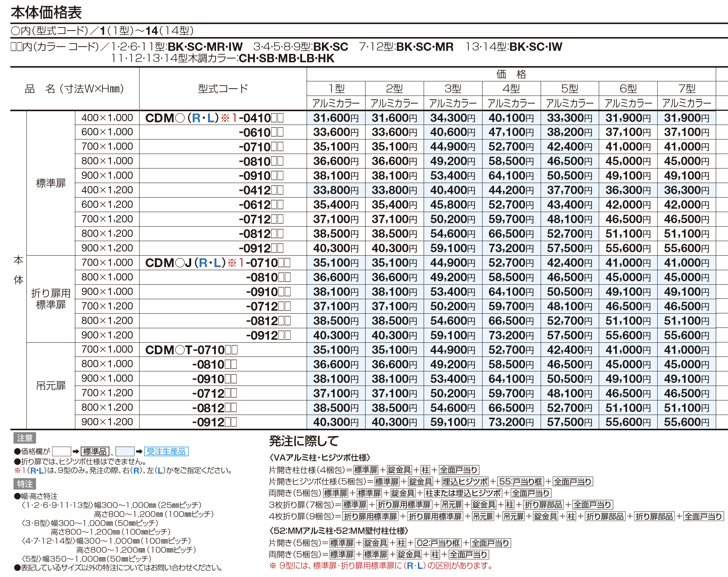Click the 31,600円 price for 400×1,000 1型
Viewport: 728px width, 577px height.
coord(336,118)
